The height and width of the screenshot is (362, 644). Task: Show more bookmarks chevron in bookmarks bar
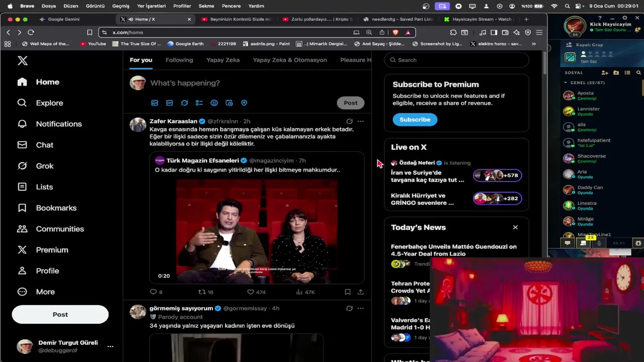click(x=534, y=44)
